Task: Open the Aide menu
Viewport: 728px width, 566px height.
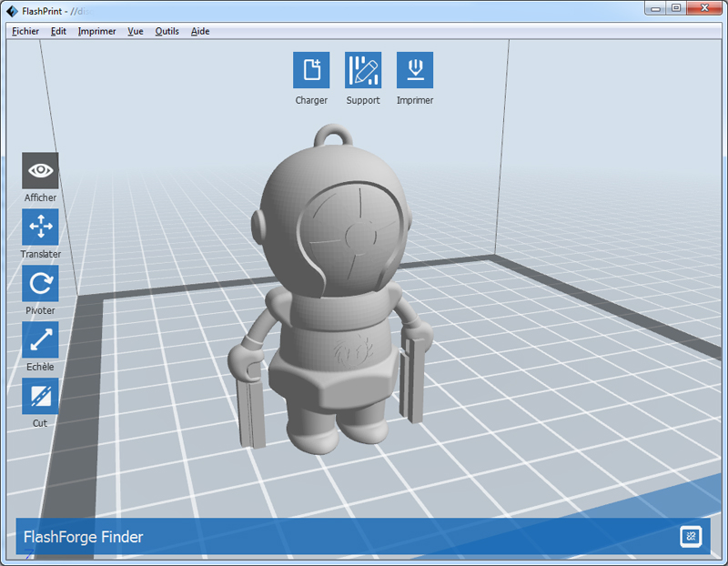Action: pyautogui.click(x=200, y=31)
